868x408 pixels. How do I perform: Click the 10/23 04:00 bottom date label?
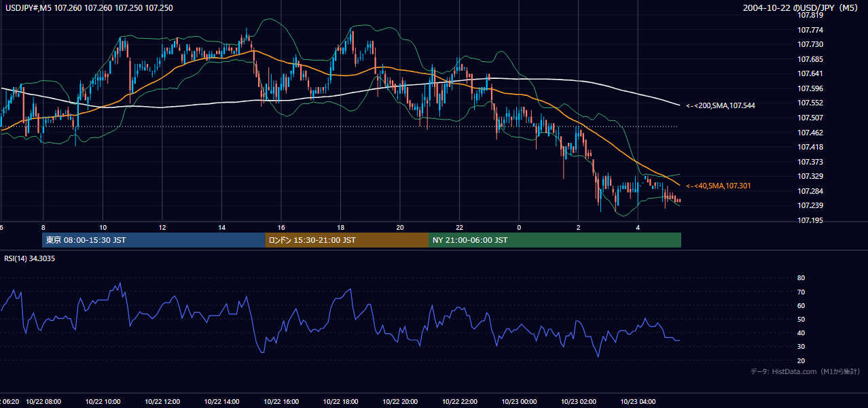pyautogui.click(x=638, y=402)
